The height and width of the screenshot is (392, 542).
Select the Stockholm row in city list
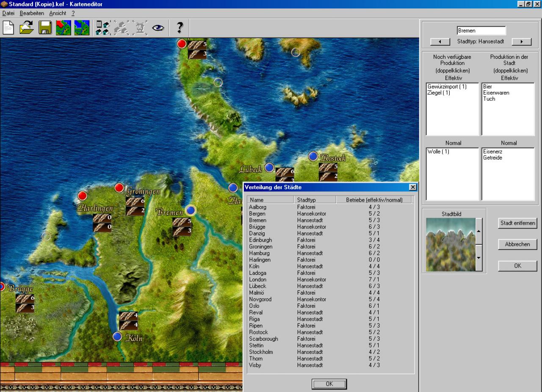pos(330,352)
